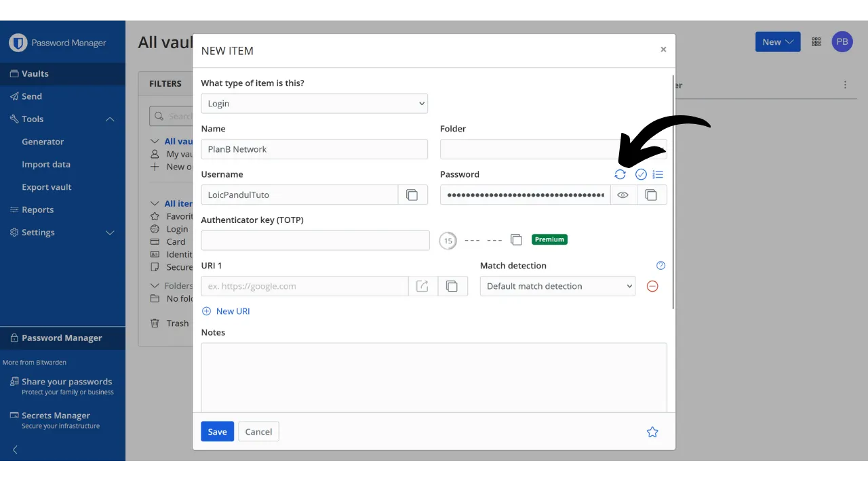
Task: Click the Authenticator key TOTP field
Action: [315, 240]
